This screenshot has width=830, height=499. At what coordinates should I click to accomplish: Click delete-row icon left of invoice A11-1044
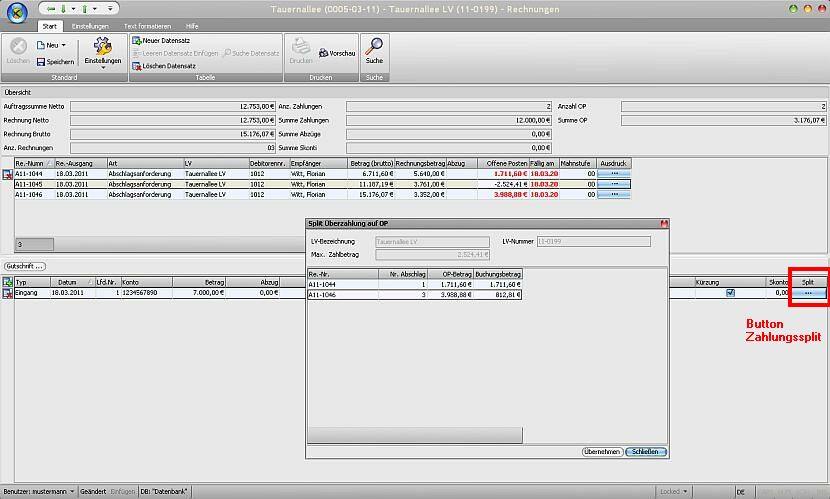(x=7, y=175)
